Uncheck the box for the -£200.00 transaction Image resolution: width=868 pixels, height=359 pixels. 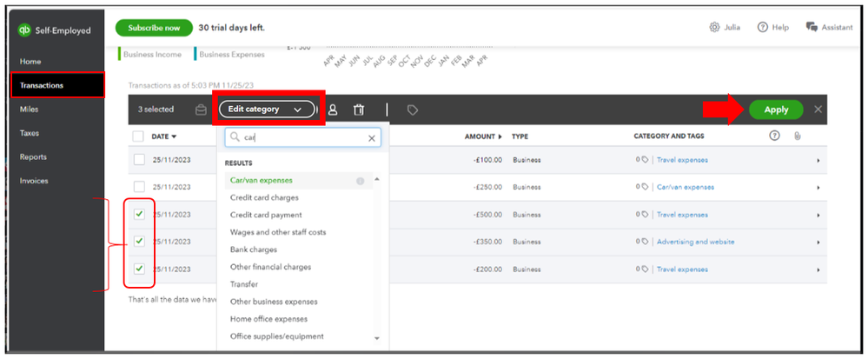coord(140,269)
